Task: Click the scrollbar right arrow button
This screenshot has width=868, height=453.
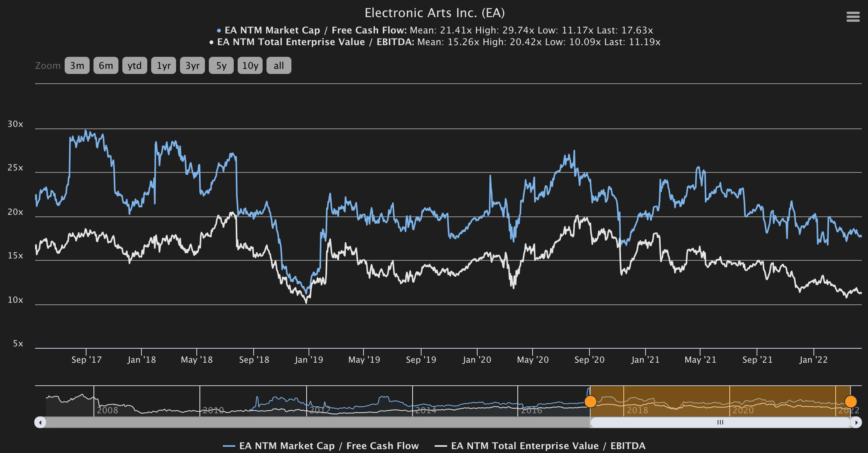Action: pyautogui.click(x=856, y=422)
